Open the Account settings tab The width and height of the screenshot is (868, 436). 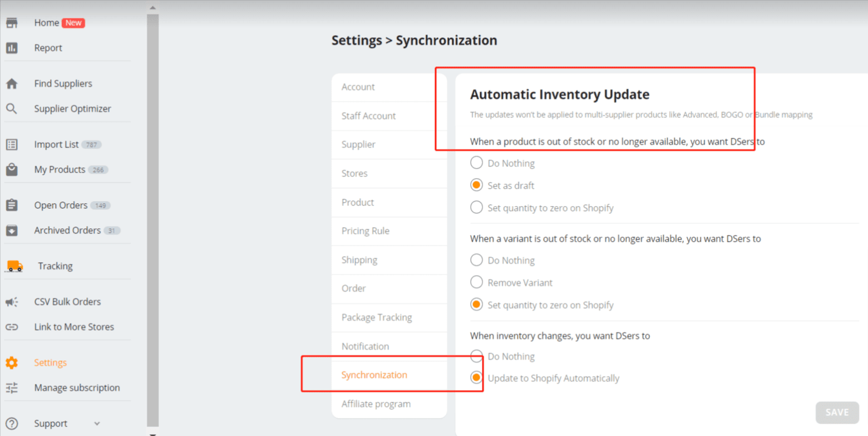[x=389, y=87]
